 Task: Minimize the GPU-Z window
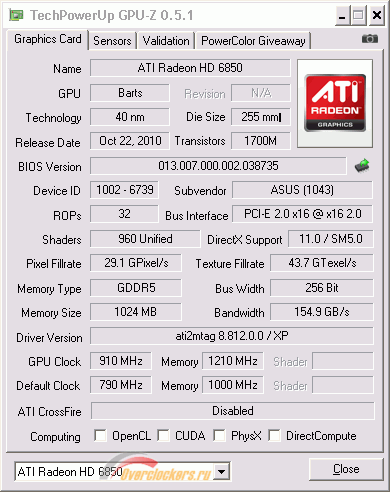click(342, 15)
